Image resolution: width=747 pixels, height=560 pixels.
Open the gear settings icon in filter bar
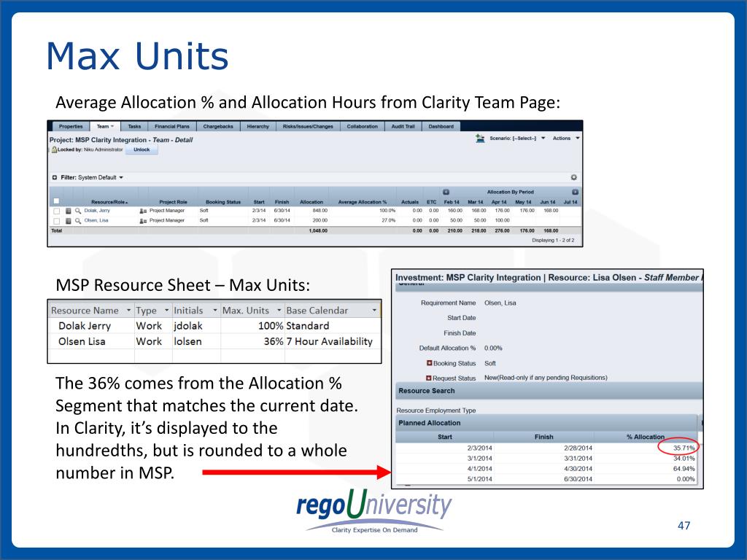click(573, 177)
